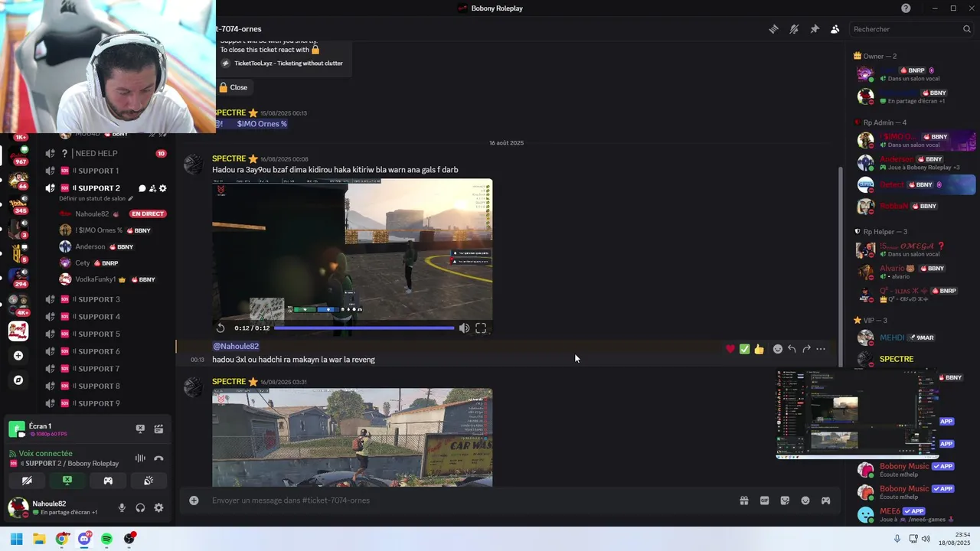This screenshot has height=551, width=980.
Task: React with the red heart emoji
Action: pyautogui.click(x=730, y=349)
